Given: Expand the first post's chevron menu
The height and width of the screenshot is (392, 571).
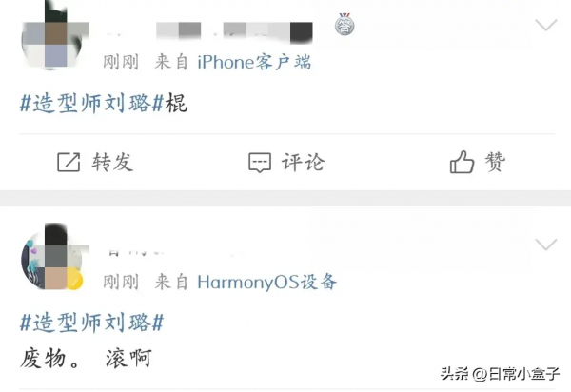Looking at the screenshot, I should click(x=546, y=25).
